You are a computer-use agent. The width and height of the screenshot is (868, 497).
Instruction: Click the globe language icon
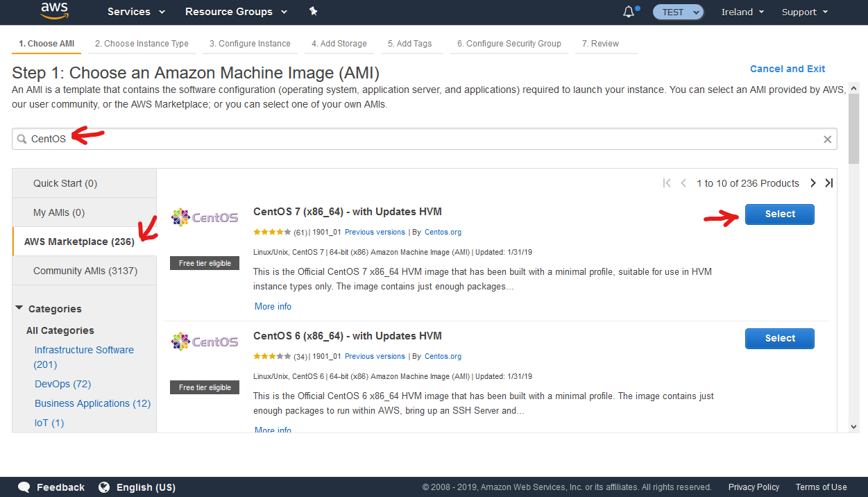(104, 487)
